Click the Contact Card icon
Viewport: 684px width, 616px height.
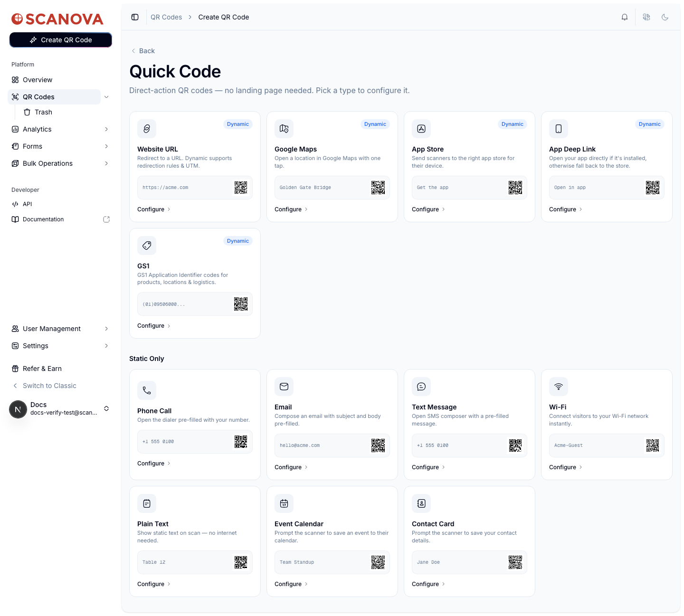point(421,503)
